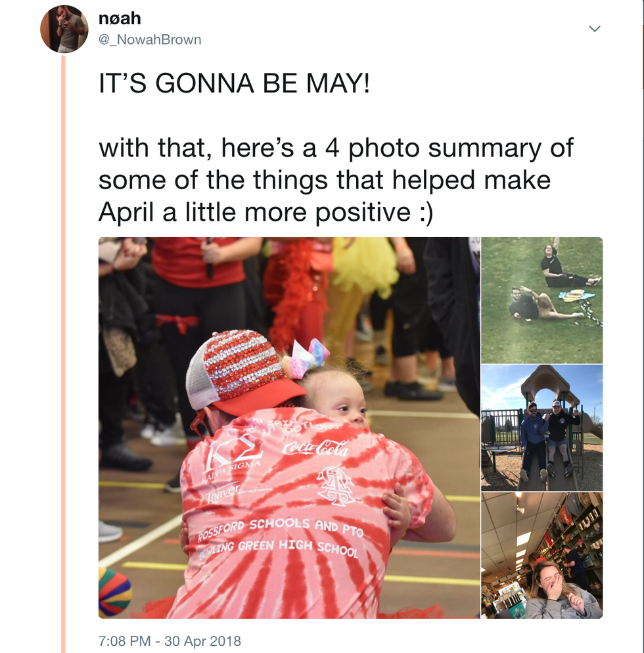Image resolution: width=644 pixels, height=653 pixels.
Task: Open nøah's profile avatar picture
Action: 64,29
